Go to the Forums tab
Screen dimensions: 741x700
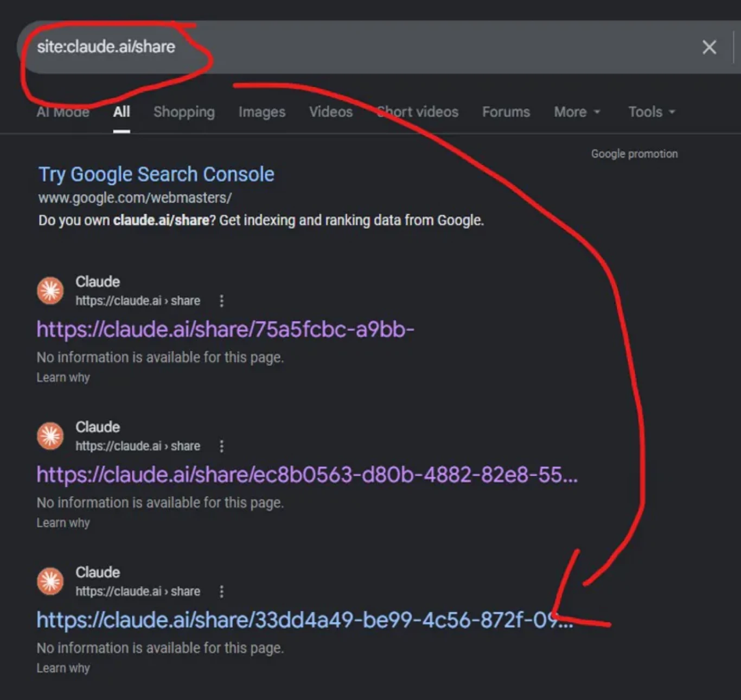click(x=506, y=112)
